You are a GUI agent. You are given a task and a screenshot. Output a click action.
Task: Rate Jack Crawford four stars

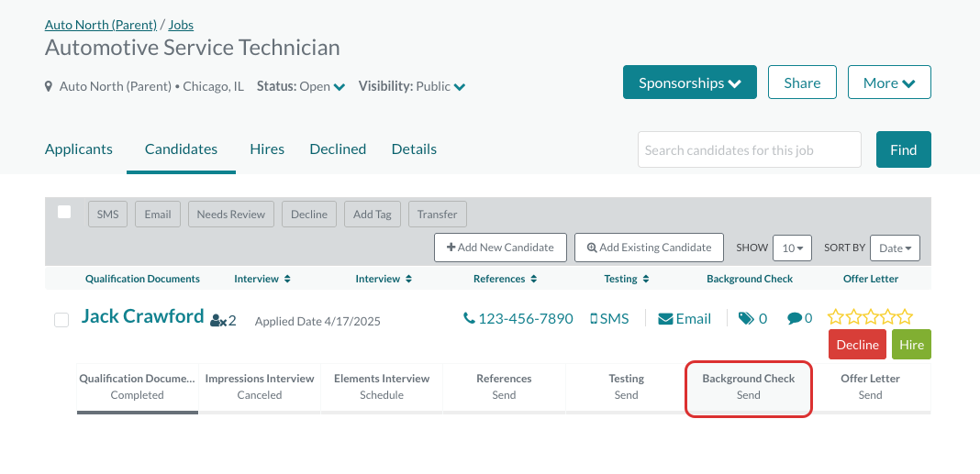coord(887,316)
